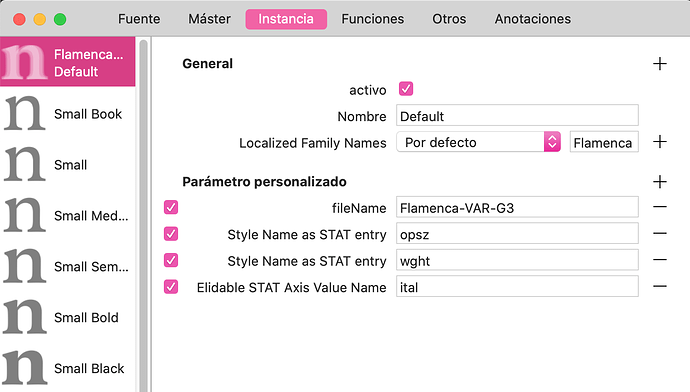The height and width of the screenshot is (392, 690).
Task: Disable the fileName parameter checkbox
Action: point(171,207)
